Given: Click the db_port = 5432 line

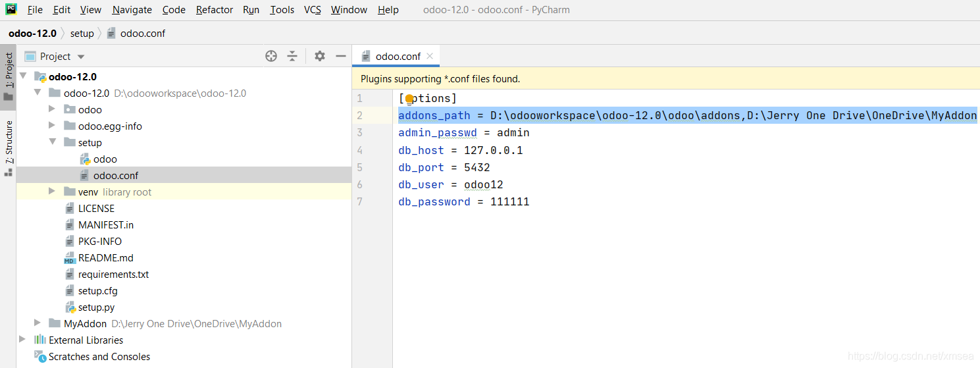Looking at the screenshot, I should click(x=444, y=167).
